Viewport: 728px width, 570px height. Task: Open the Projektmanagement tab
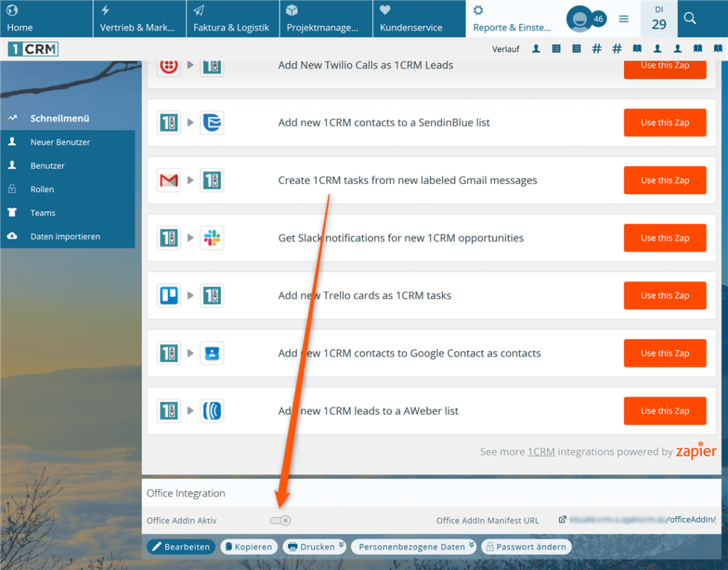coord(326,18)
